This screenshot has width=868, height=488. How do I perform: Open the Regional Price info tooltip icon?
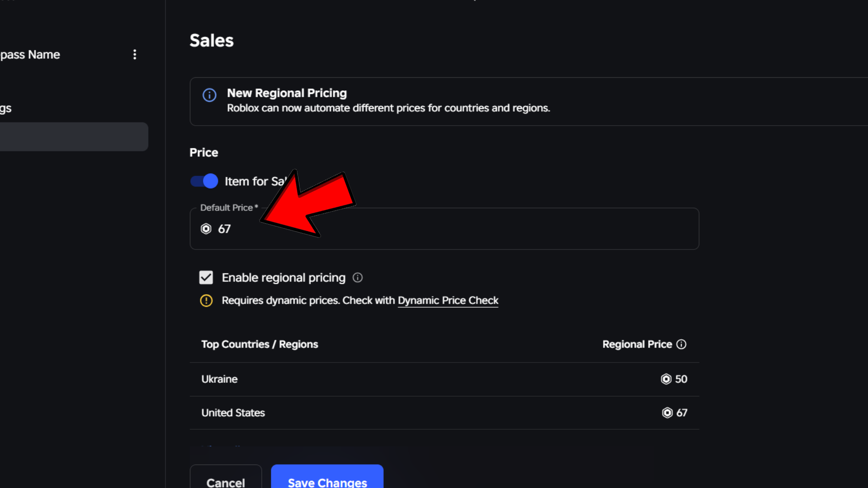click(x=681, y=344)
